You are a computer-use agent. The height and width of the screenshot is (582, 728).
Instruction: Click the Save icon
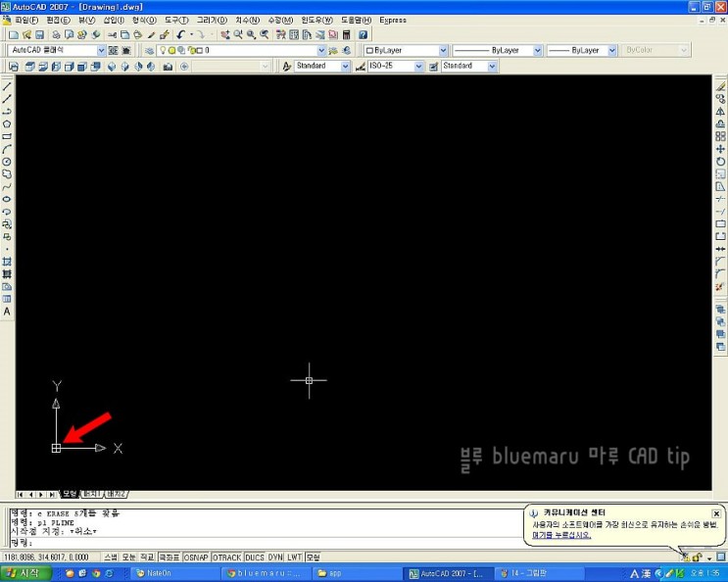[x=39, y=35]
